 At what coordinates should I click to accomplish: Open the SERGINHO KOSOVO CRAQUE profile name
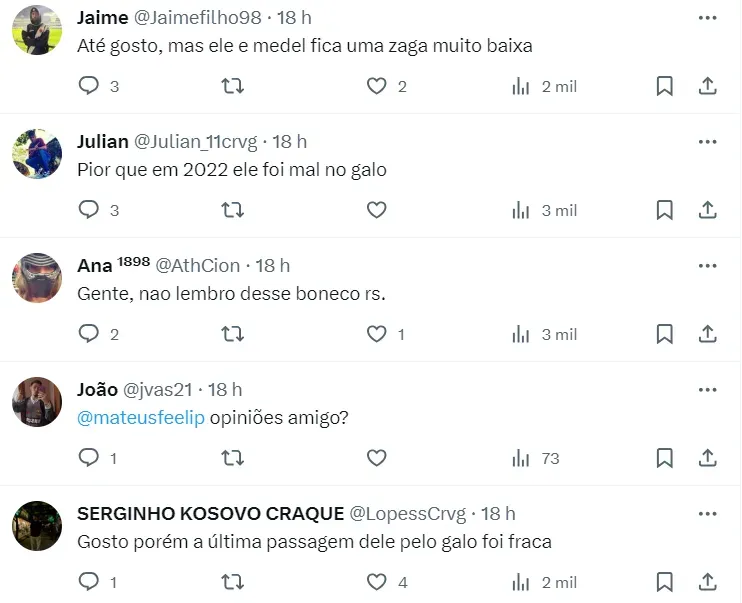[x=208, y=513]
